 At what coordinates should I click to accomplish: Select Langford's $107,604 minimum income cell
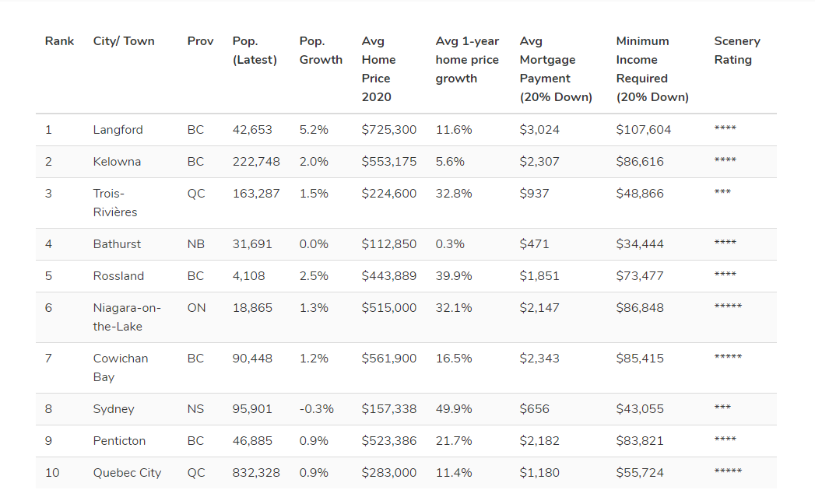(643, 130)
